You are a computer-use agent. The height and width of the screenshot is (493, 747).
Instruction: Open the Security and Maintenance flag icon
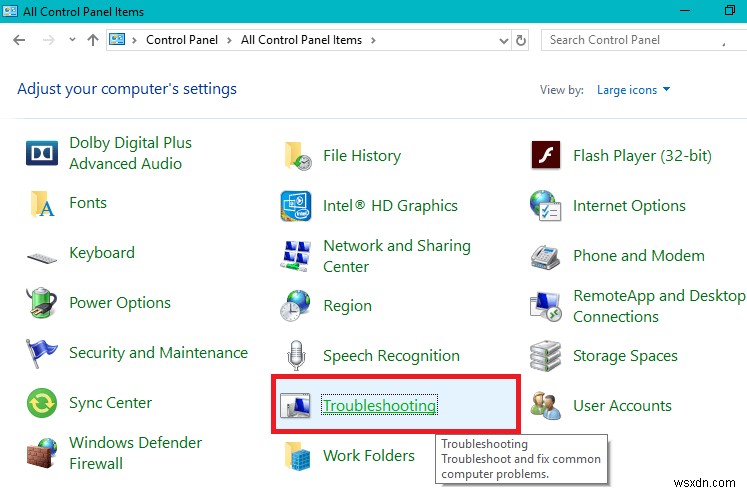pos(42,353)
